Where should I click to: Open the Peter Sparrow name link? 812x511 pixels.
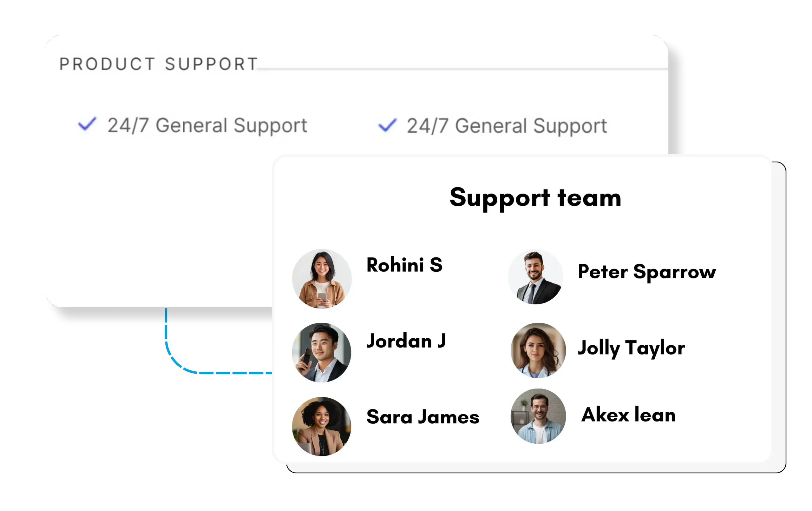click(x=647, y=272)
